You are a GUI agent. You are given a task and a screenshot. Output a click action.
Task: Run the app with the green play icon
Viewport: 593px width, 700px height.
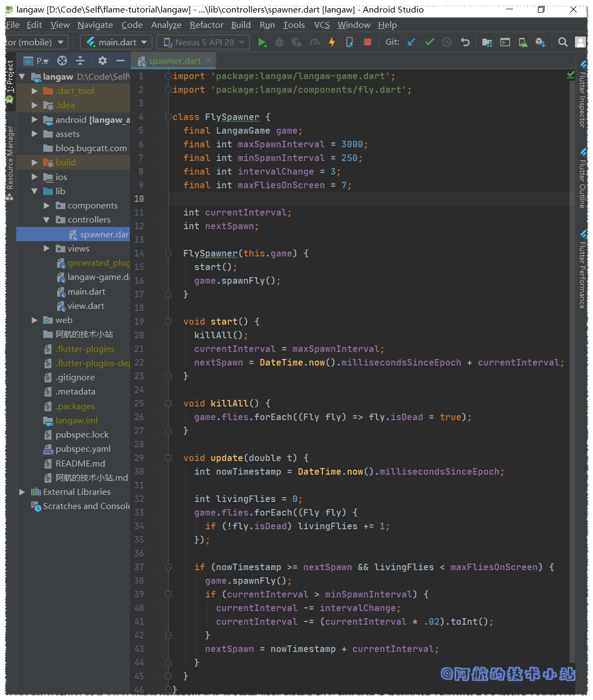click(x=262, y=43)
